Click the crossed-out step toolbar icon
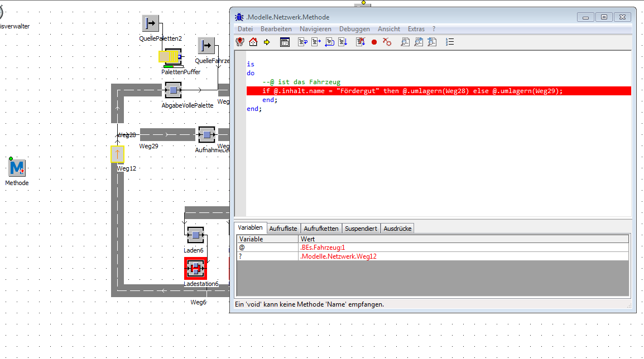The image size is (644, 359). (361, 42)
